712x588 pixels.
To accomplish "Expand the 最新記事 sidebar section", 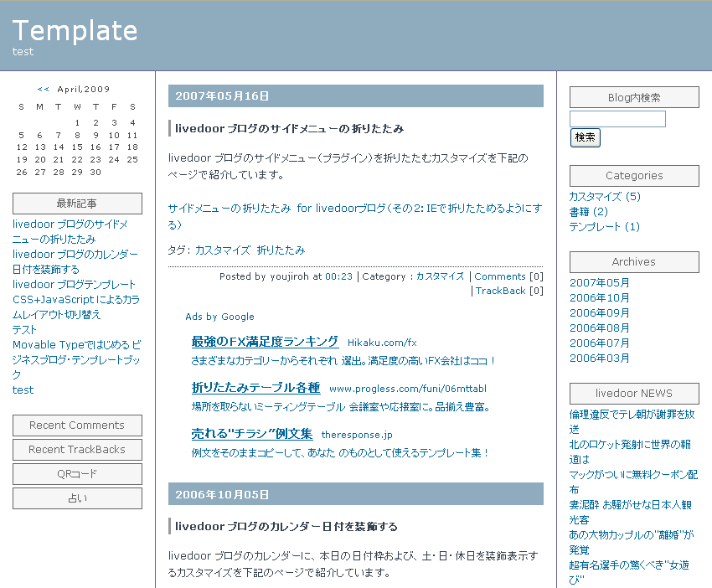I will click(77, 204).
